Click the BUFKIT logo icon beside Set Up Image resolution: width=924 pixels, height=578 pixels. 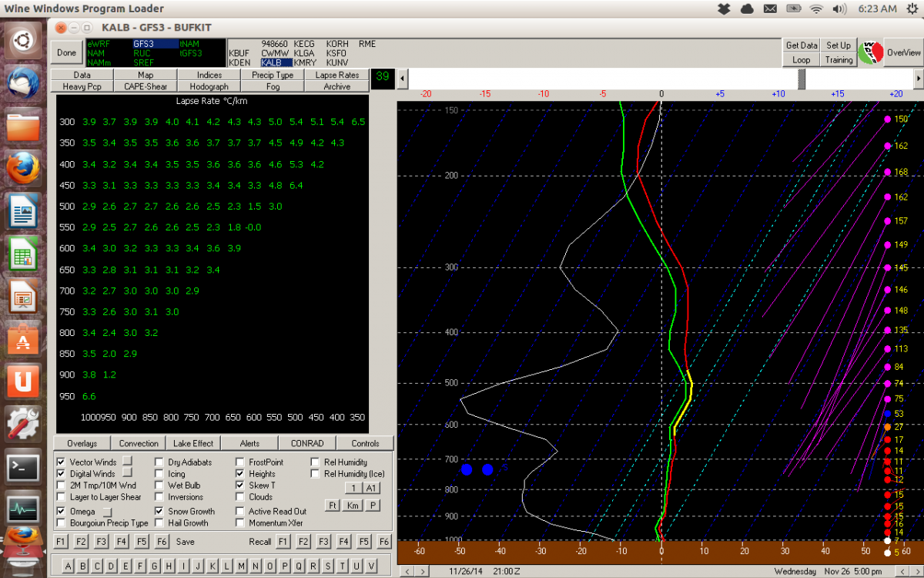point(869,52)
